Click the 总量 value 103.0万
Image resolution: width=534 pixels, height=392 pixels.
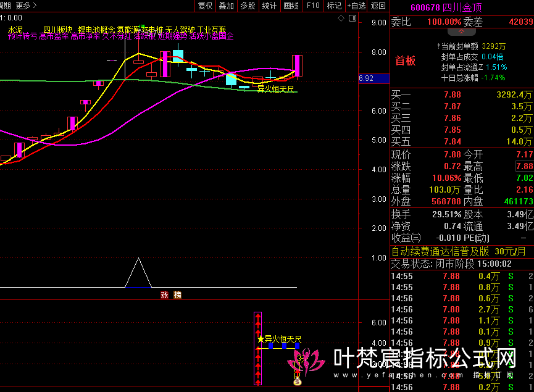coord(444,190)
